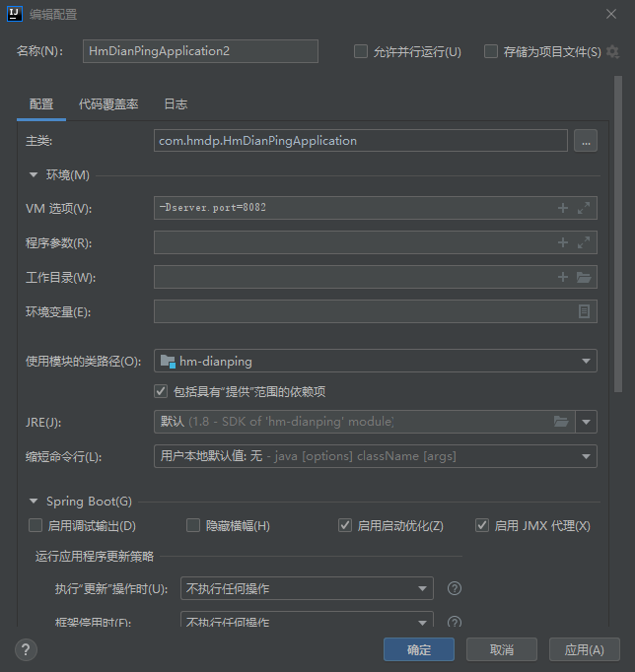Switch to the code coverage tab
This screenshot has width=635, height=672.
(x=108, y=103)
